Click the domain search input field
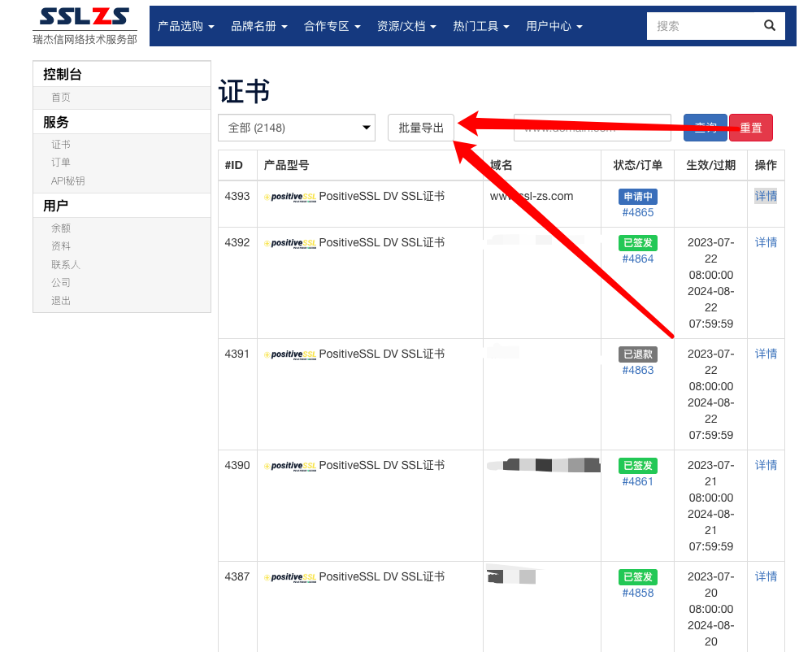The image size is (812, 652). pyautogui.click(x=593, y=128)
